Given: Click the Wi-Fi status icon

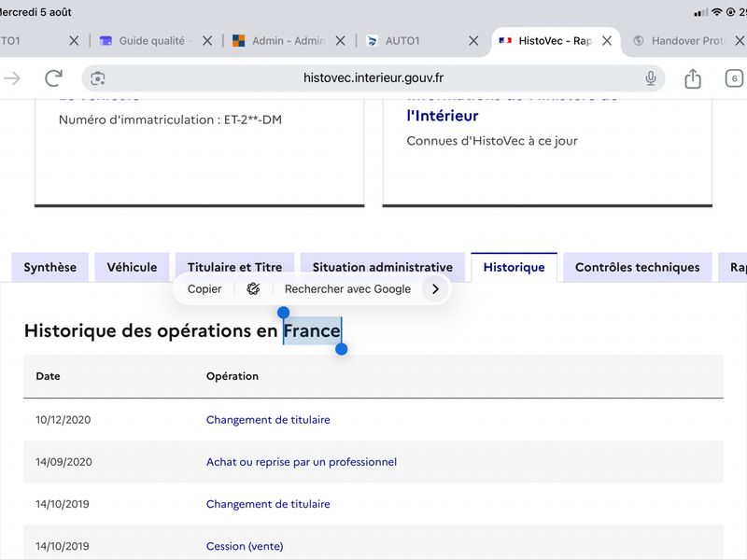Looking at the screenshot, I should 716,12.
